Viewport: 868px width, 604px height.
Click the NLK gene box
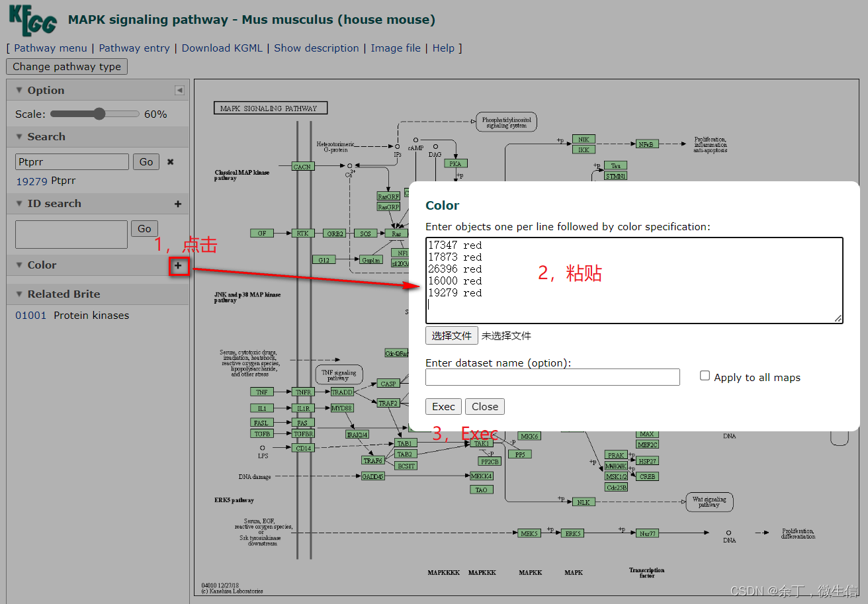(584, 502)
